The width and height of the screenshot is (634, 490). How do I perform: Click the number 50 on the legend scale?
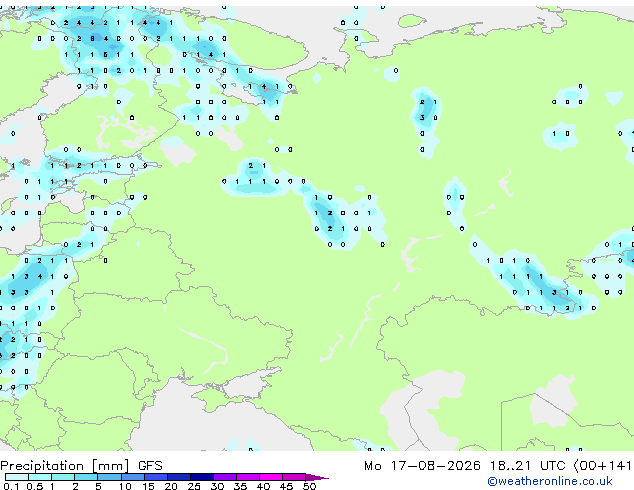click(309, 486)
